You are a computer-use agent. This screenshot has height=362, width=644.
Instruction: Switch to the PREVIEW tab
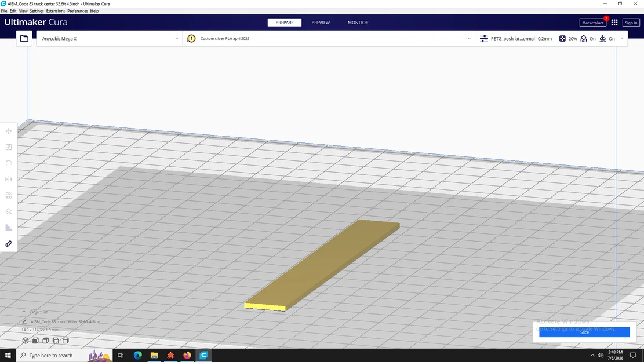(x=321, y=23)
